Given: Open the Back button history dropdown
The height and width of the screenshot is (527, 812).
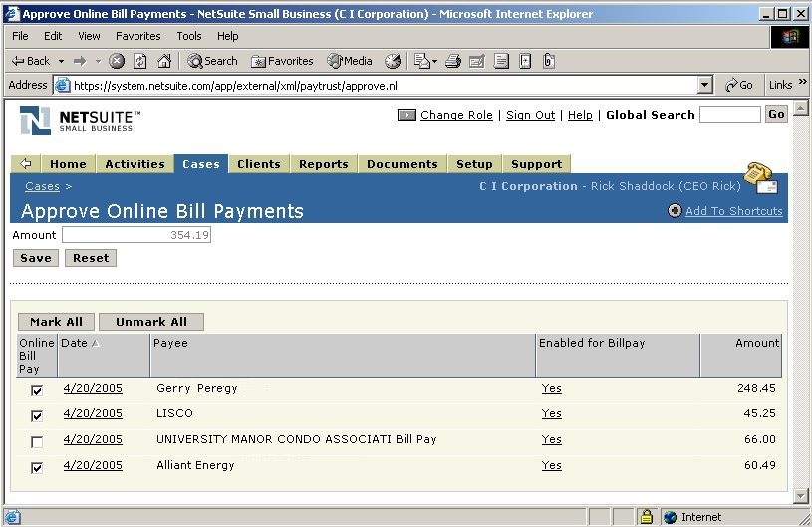Looking at the screenshot, I should point(61,61).
